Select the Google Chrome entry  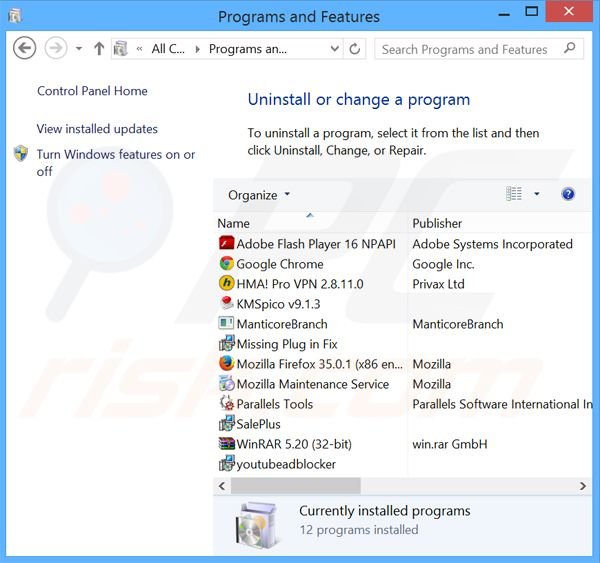click(x=280, y=264)
